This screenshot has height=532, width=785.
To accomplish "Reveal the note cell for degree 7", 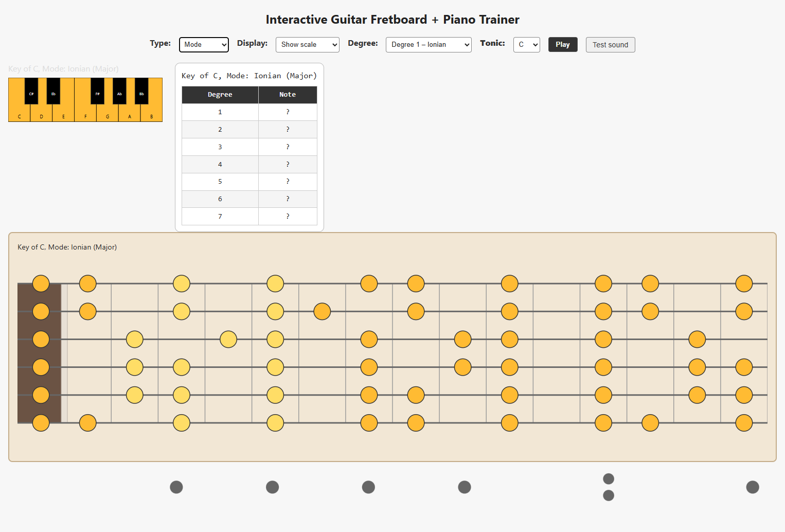I will tap(288, 217).
